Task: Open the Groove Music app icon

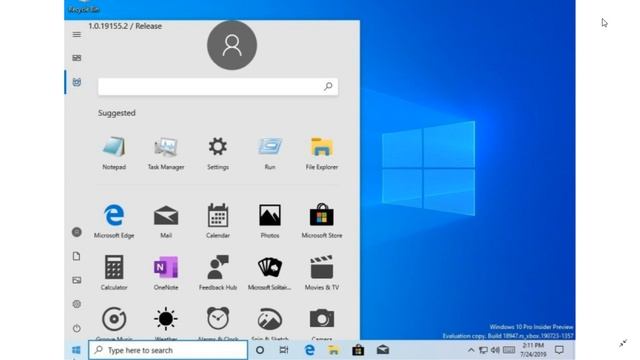Action: tap(114, 319)
